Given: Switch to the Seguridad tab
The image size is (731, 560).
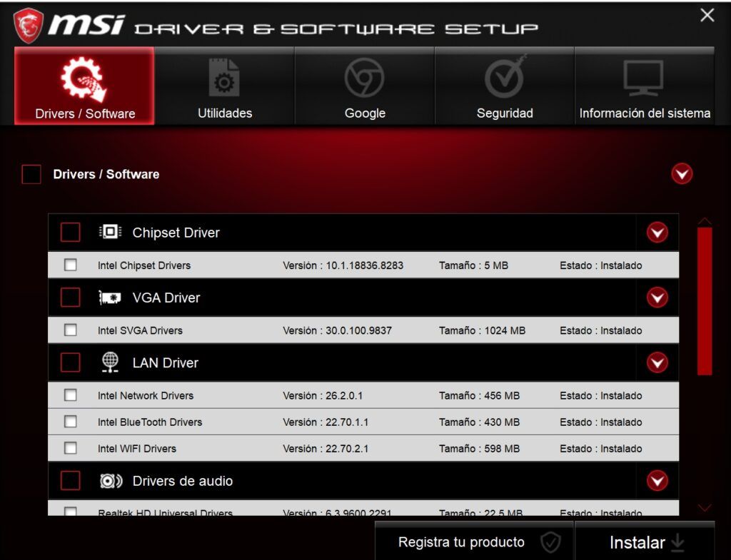Looking at the screenshot, I should pos(505,86).
